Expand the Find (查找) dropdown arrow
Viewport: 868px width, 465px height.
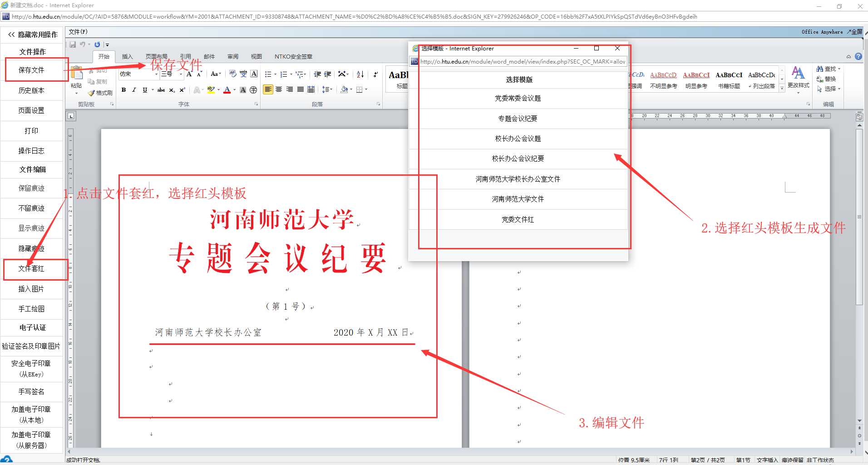[839, 69]
